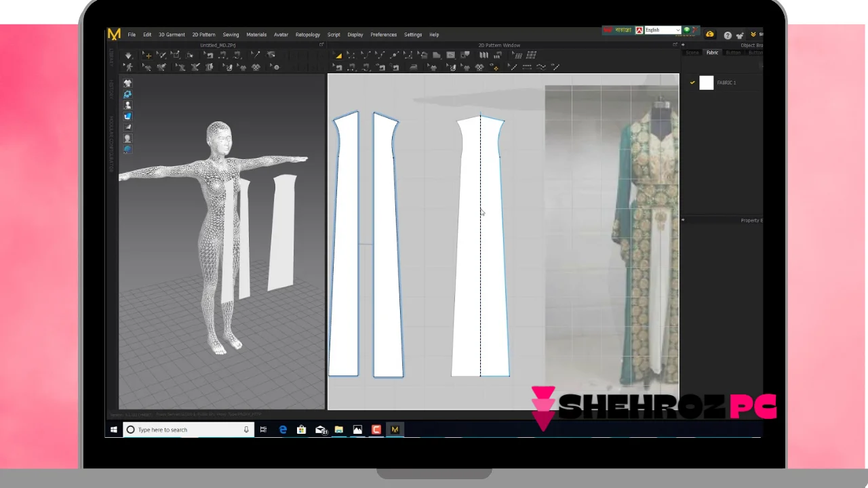Start simulation with the down-arrow Simulate icon

point(128,56)
